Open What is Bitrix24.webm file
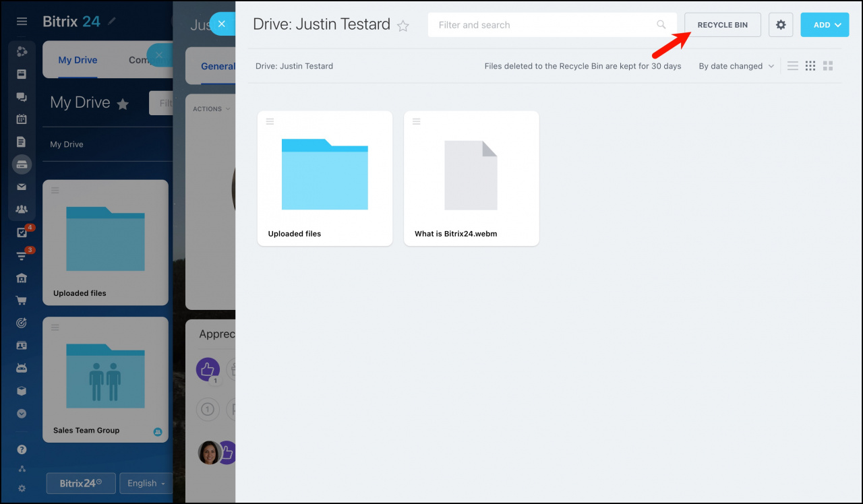This screenshot has height=504, width=863. click(x=471, y=179)
